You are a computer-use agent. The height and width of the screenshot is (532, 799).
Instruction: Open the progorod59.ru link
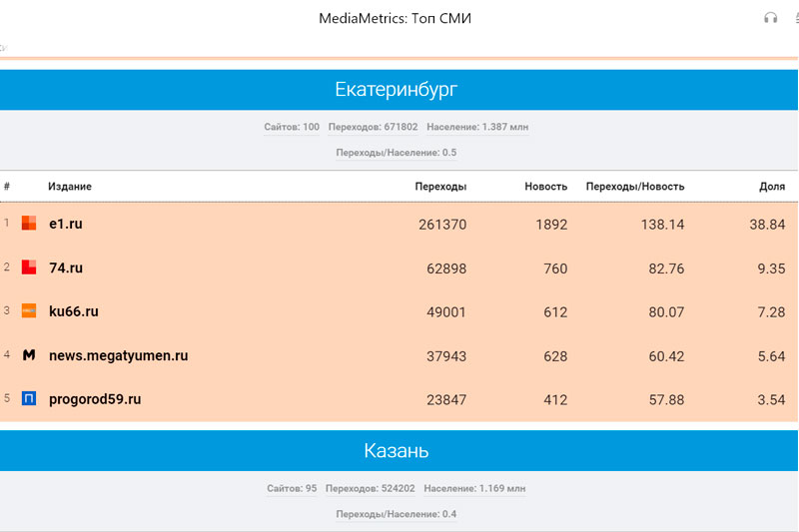coord(95,399)
